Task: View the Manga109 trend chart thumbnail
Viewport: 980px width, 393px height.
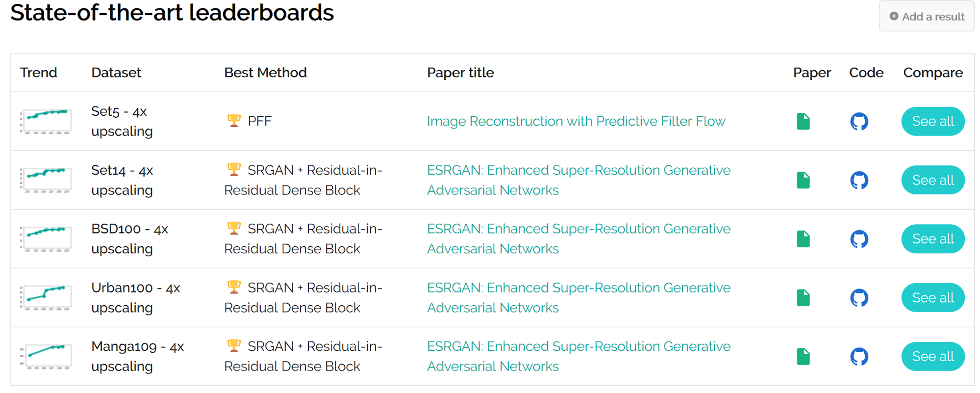Action: coord(46,357)
